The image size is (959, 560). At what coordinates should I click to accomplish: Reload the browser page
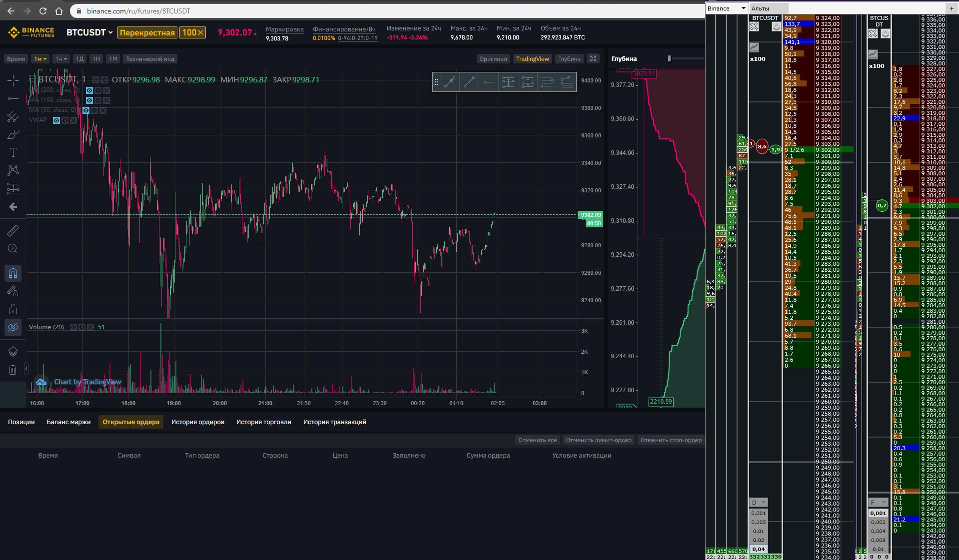(x=43, y=10)
